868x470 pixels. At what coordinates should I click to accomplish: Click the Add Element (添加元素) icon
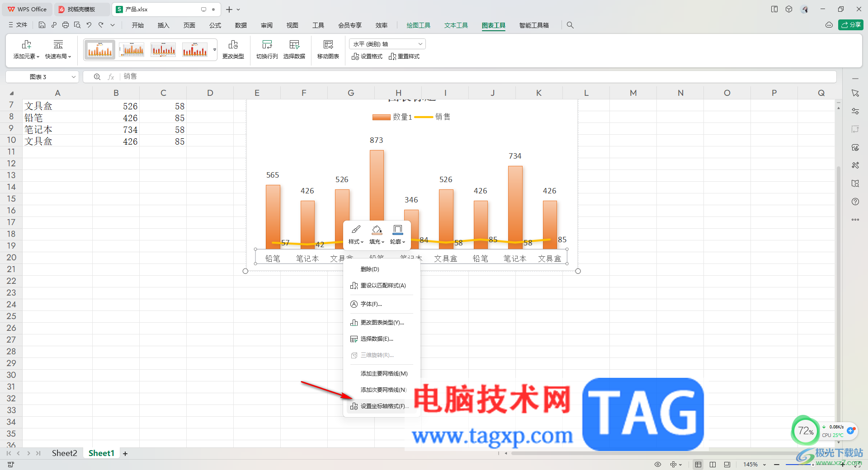pos(26,44)
